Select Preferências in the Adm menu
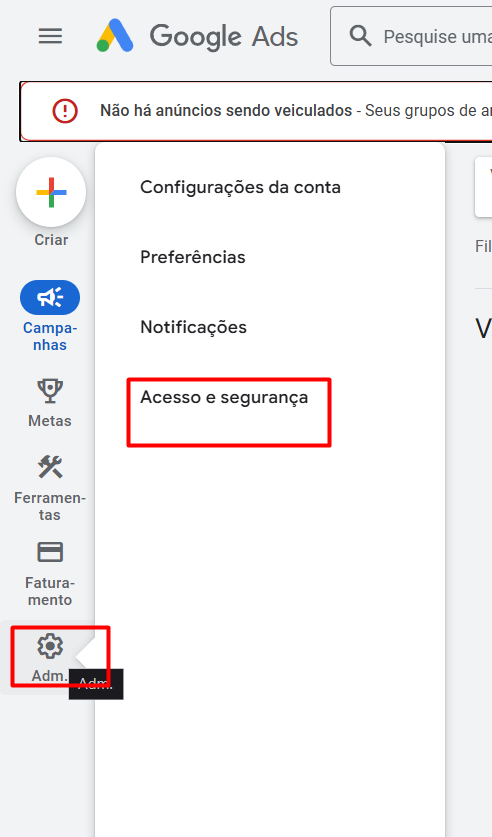492x837 pixels. click(x=193, y=257)
